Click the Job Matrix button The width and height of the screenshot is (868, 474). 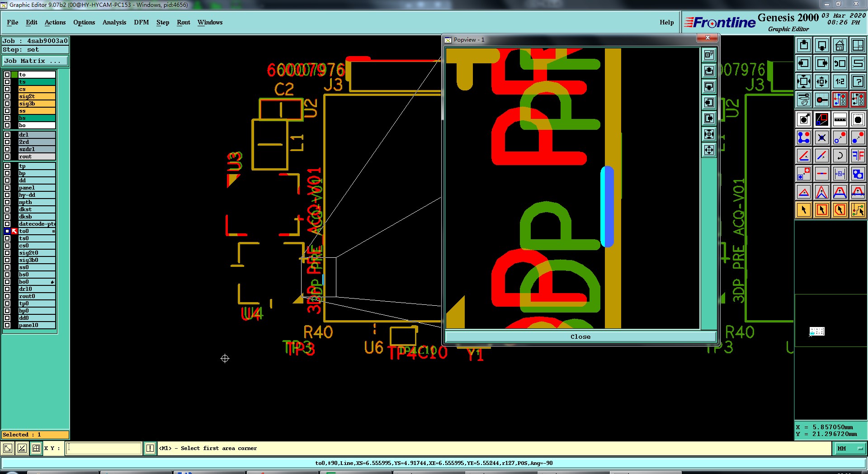click(35, 61)
